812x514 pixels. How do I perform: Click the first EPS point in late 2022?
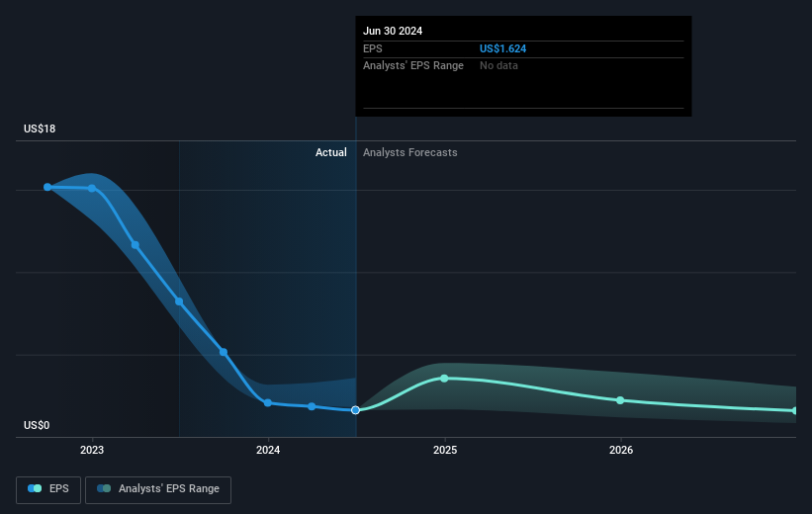(x=47, y=187)
